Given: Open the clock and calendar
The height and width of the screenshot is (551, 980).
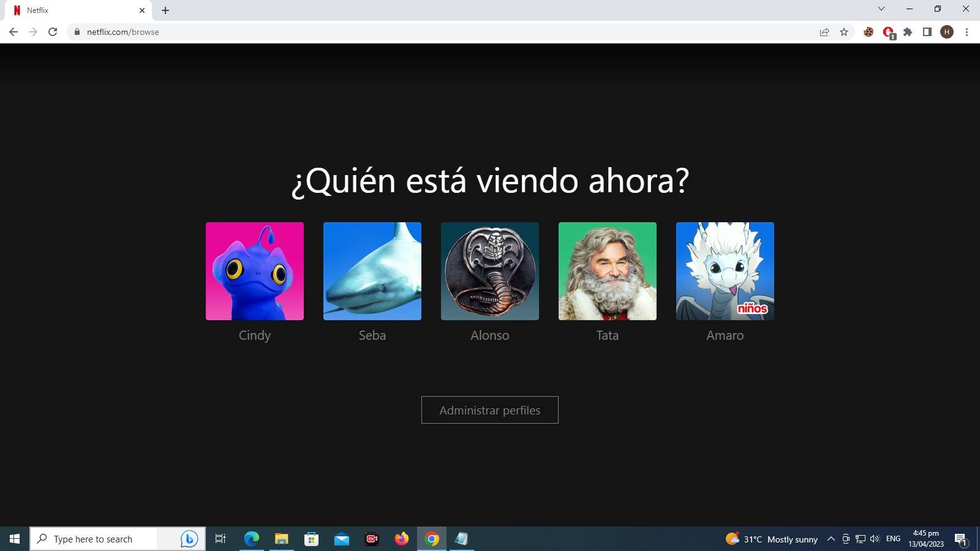Looking at the screenshot, I should tap(926, 539).
